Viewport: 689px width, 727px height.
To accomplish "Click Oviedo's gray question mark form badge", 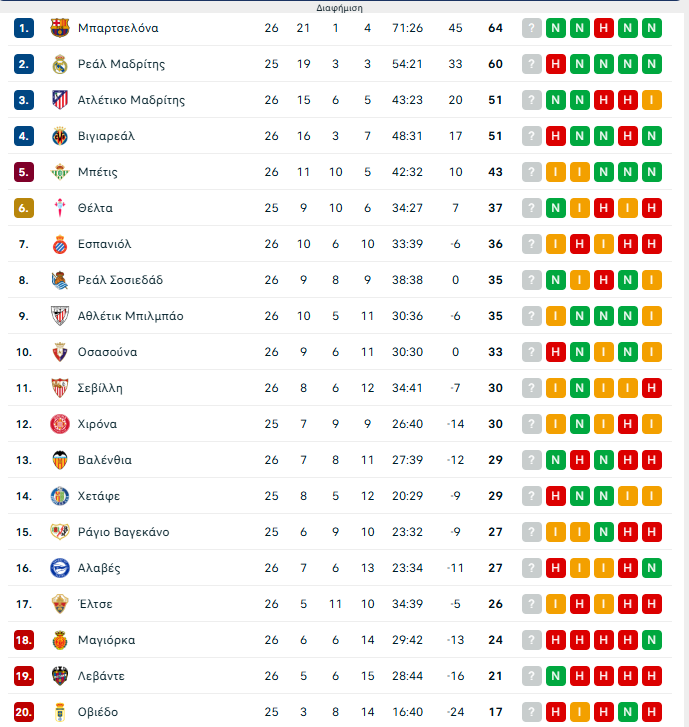I will click(x=532, y=712).
